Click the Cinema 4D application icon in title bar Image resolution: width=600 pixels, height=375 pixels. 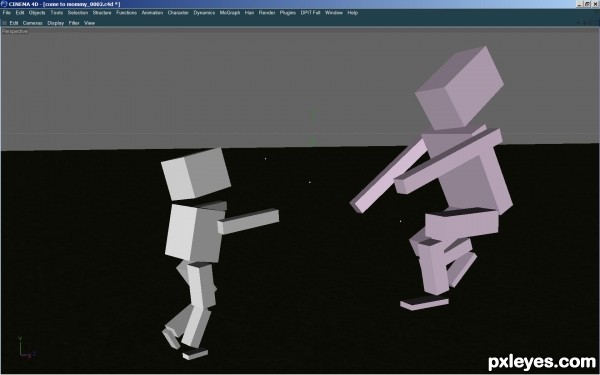point(4,4)
